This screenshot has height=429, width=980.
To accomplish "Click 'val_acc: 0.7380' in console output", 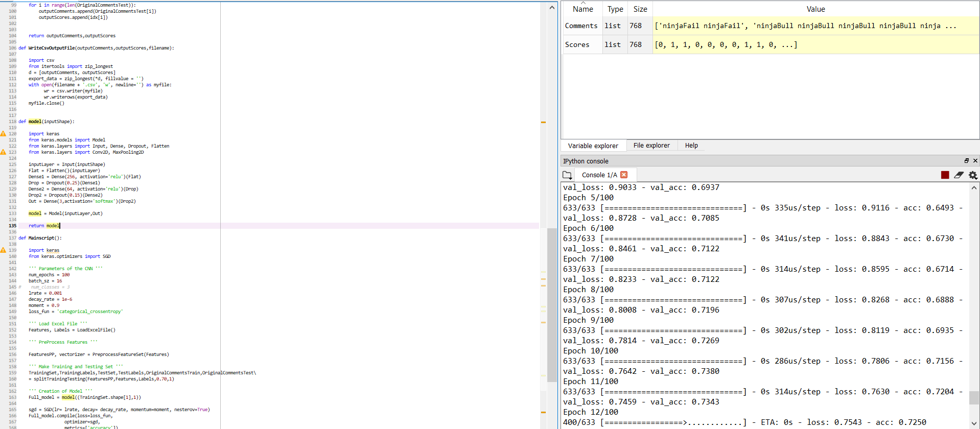I will pyautogui.click(x=685, y=371).
